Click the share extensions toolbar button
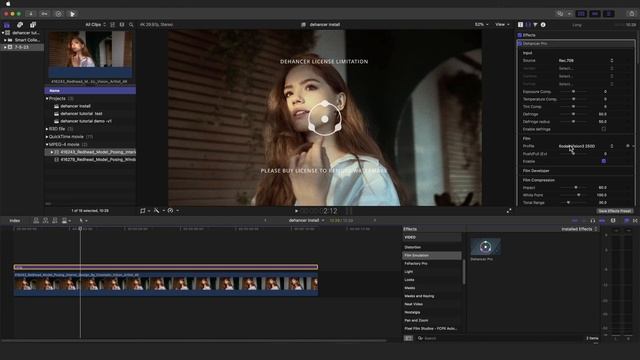Image resolution: width=640 pixels, height=360 pixels. [x=72, y=14]
